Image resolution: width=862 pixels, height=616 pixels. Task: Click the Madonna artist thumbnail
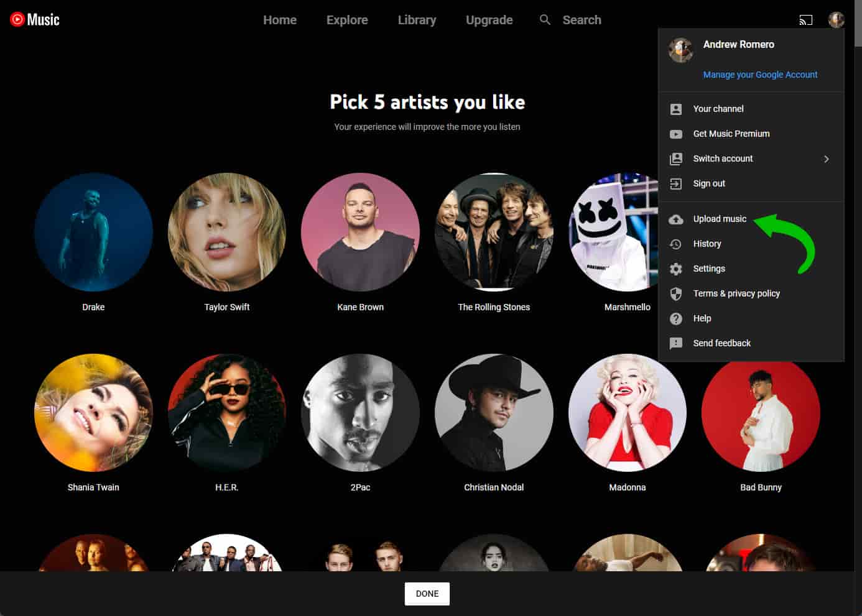[x=627, y=412]
